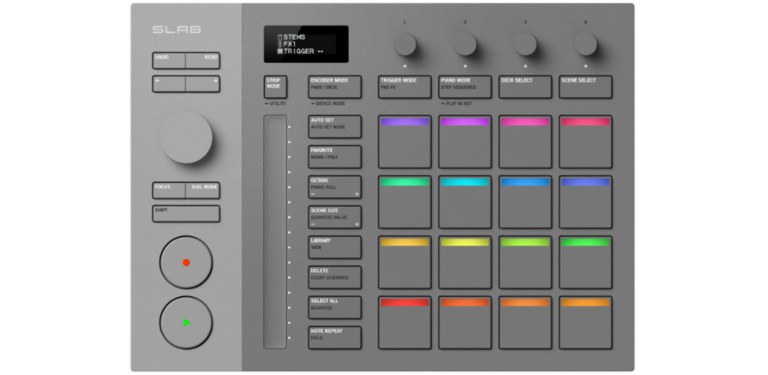Hit the bright green pad ending third row
Viewport: 768px width, 375px height.
[x=585, y=262]
